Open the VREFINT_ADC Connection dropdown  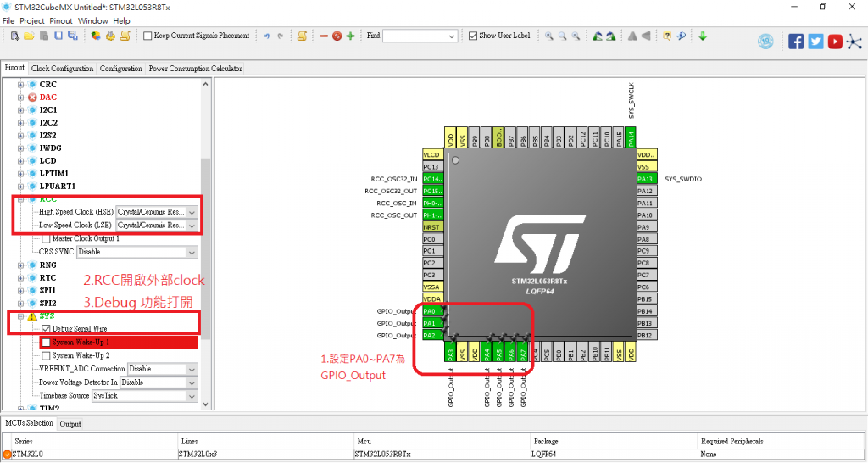[x=192, y=369]
